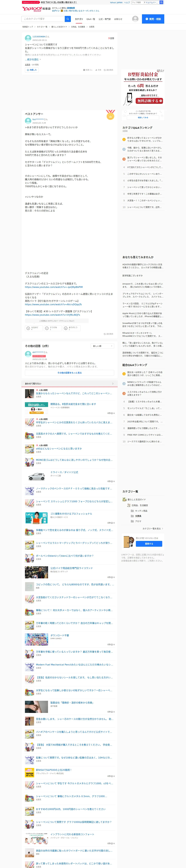Select the お知らせ tab
Image resolution: width=186 pixels, height=868 pixels.
point(118,19)
